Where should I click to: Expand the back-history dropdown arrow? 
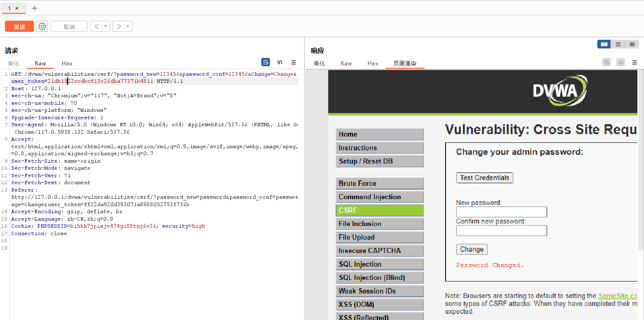point(105,26)
